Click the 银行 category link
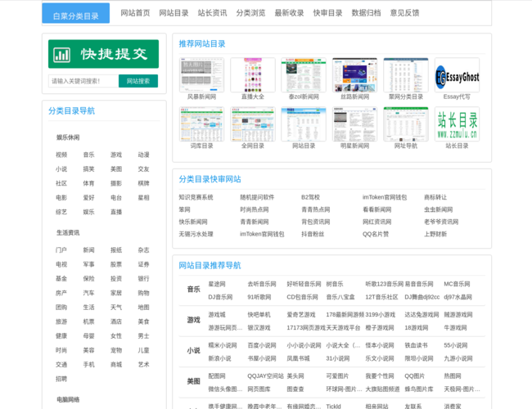This screenshot has width=532, height=409. (143, 279)
